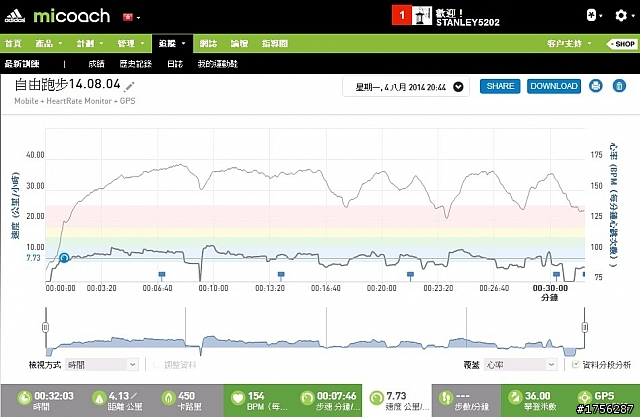The image size is (640, 417).
Task: Open the region flag selector
Action: pyautogui.click(x=131, y=17)
